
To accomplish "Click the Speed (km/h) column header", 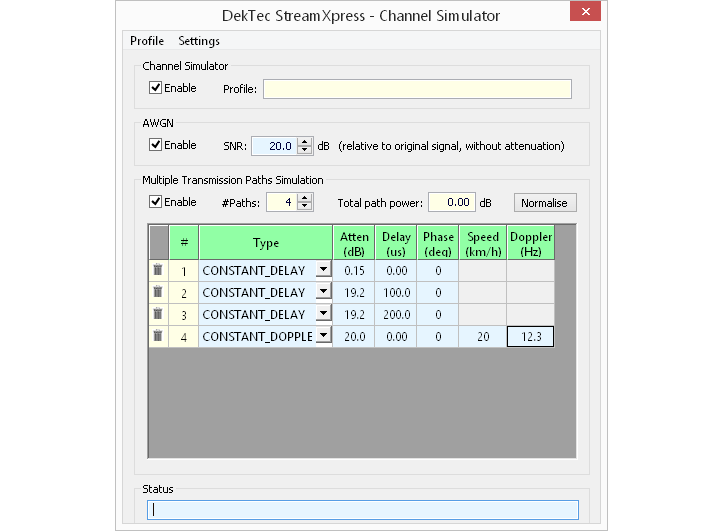I will (483, 242).
